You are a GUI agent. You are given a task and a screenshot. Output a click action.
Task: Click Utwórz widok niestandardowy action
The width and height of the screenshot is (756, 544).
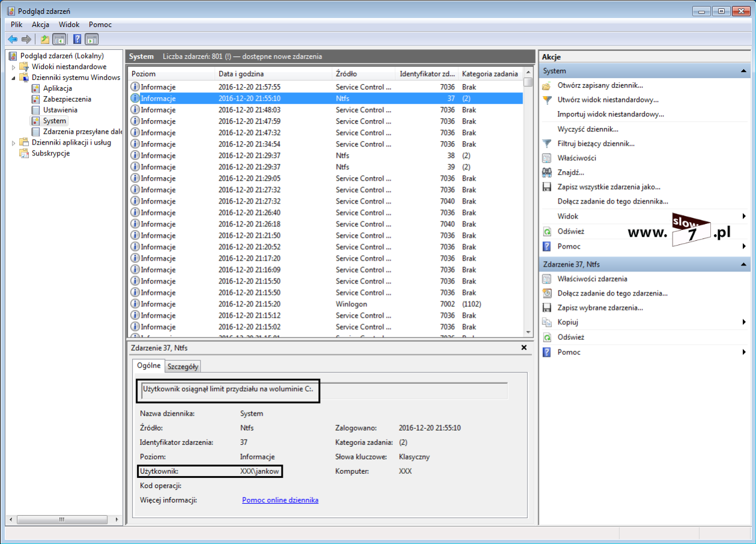[x=608, y=100]
